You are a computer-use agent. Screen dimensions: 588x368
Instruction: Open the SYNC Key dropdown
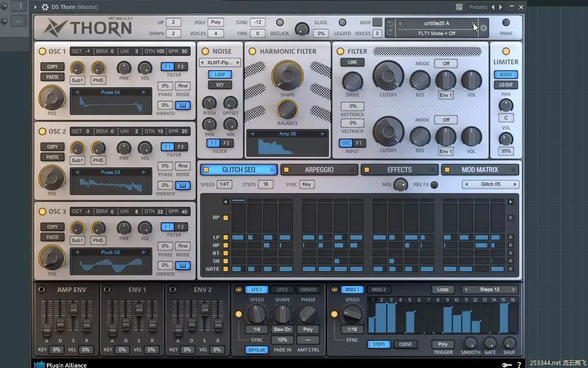tap(306, 184)
